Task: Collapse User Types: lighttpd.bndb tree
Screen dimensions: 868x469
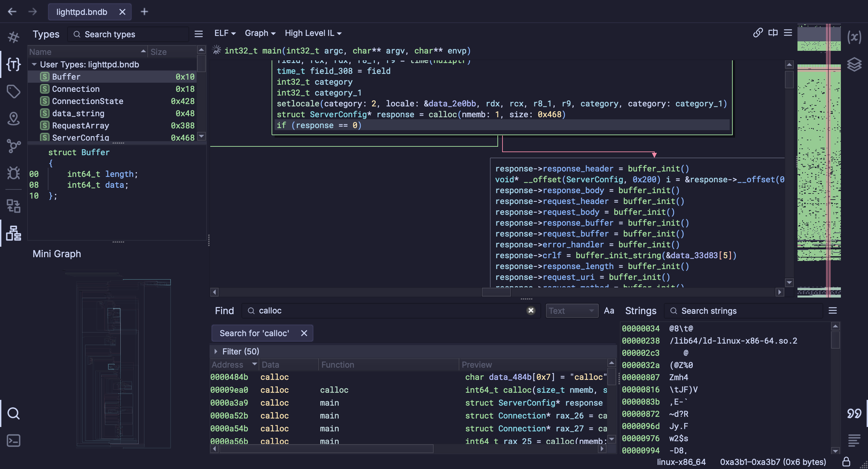Action: 34,64
